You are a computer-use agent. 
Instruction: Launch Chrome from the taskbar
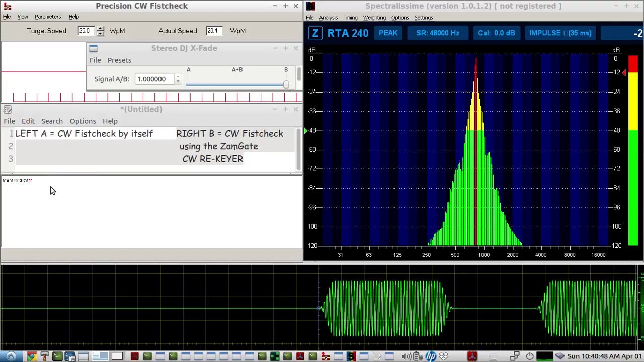pyautogui.click(x=31, y=356)
